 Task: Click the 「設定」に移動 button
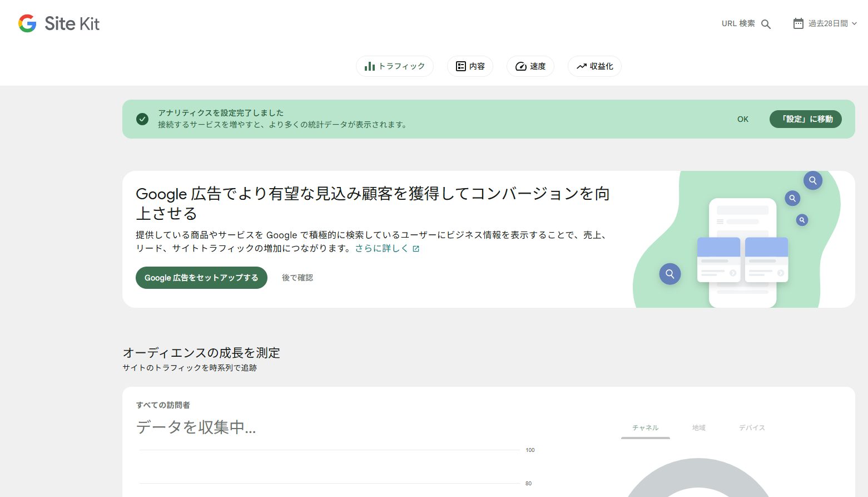(806, 119)
